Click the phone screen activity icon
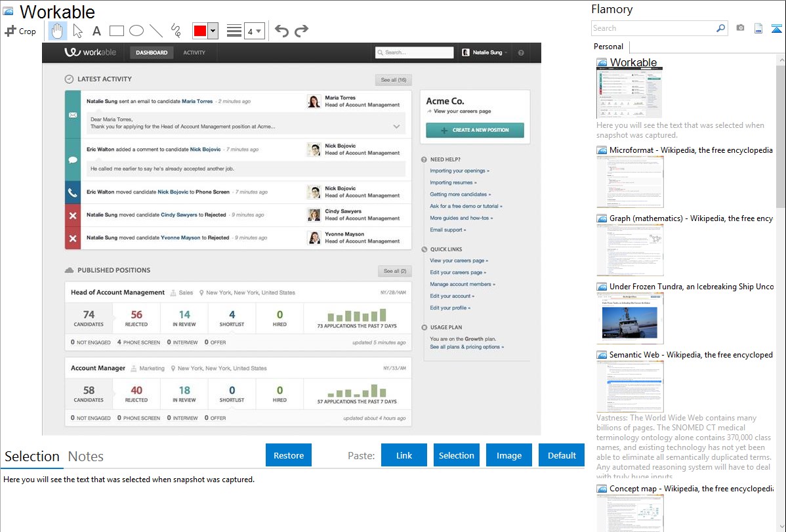This screenshot has height=532, width=786. [73, 193]
